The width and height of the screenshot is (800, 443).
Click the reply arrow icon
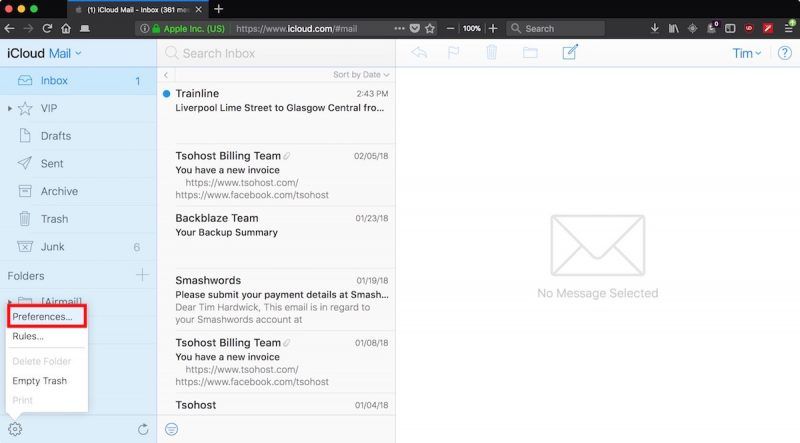pyautogui.click(x=419, y=53)
